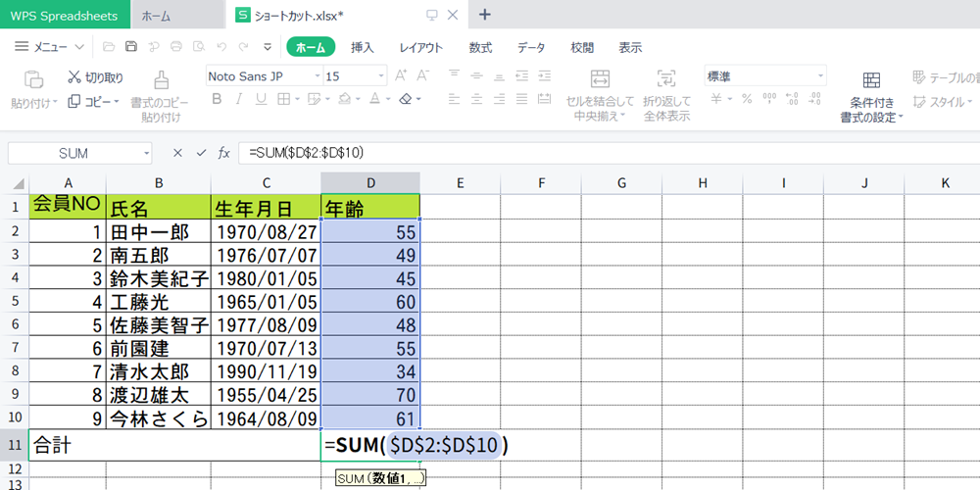Click the 書式のコピー貼り付け format painter

click(160, 96)
